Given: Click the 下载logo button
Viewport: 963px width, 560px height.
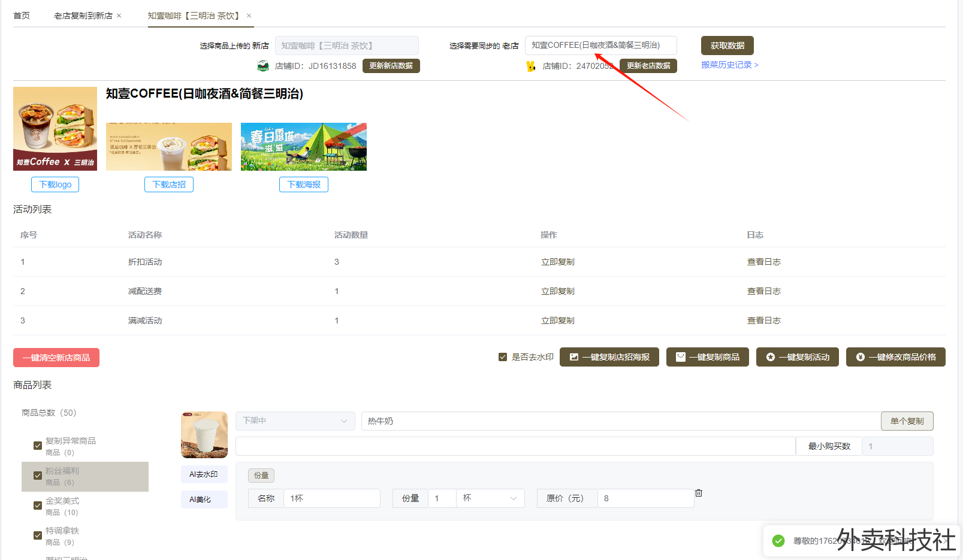Looking at the screenshot, I should (55, 184).
